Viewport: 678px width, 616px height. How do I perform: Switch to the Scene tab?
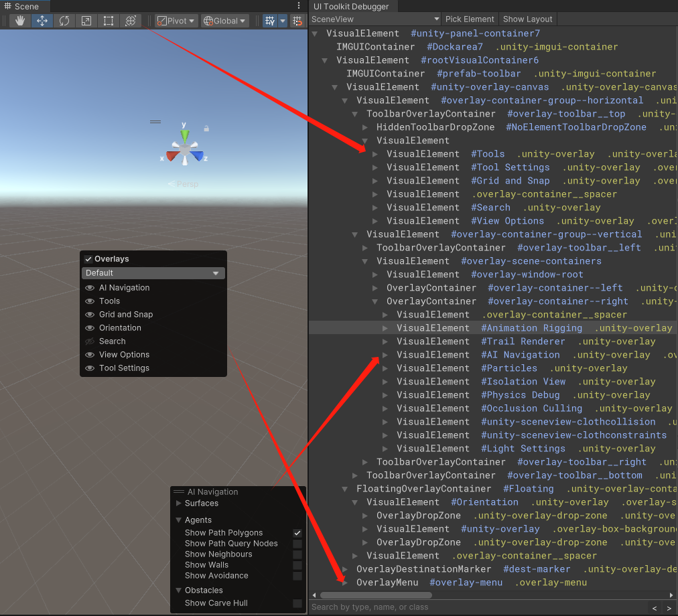[25, 6]
